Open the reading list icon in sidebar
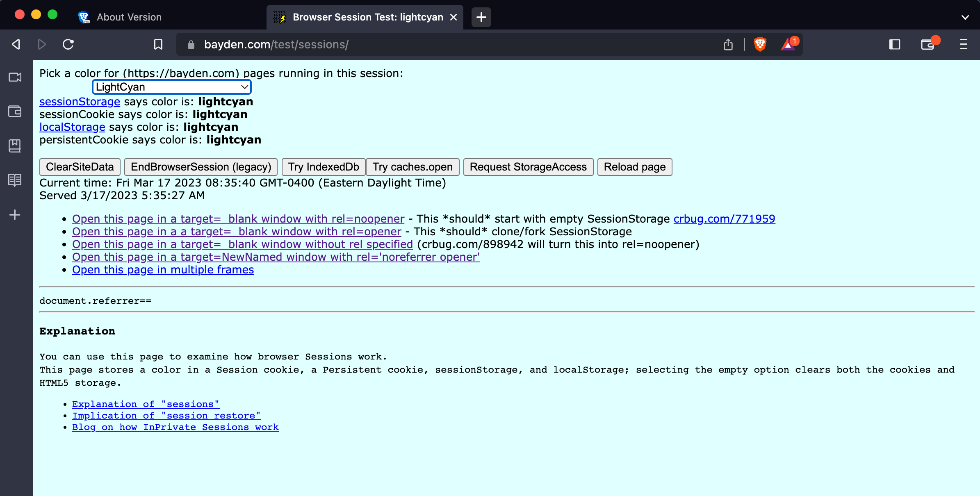Image resolution: width=980 pixels, height=496 pixels. point(15,180)
